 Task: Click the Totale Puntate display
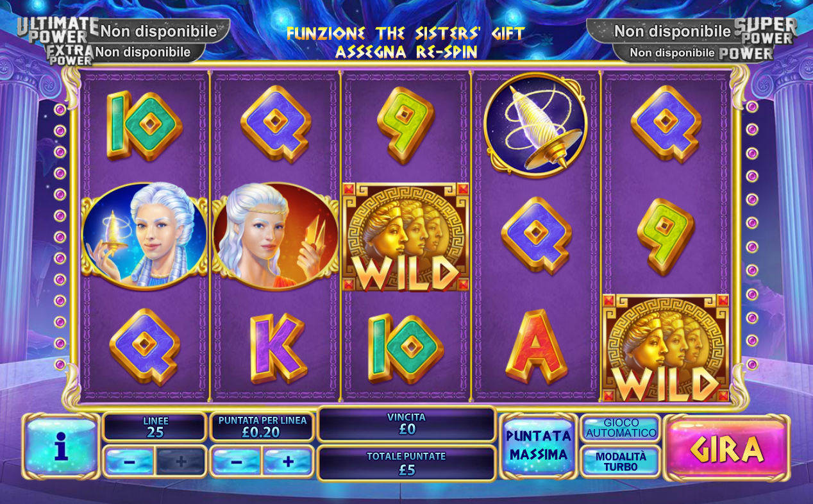coord(406,464)
